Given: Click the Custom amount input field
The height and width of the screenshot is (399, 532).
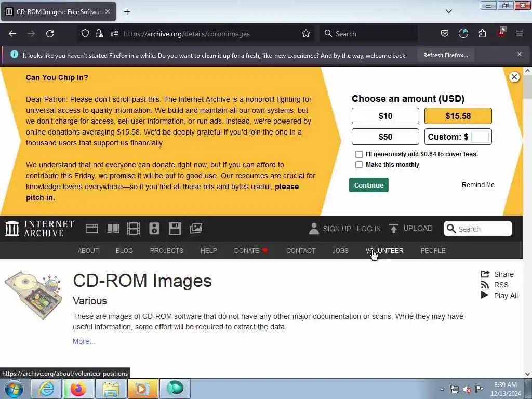Looking at the screenshot, I should pos(480,137).
